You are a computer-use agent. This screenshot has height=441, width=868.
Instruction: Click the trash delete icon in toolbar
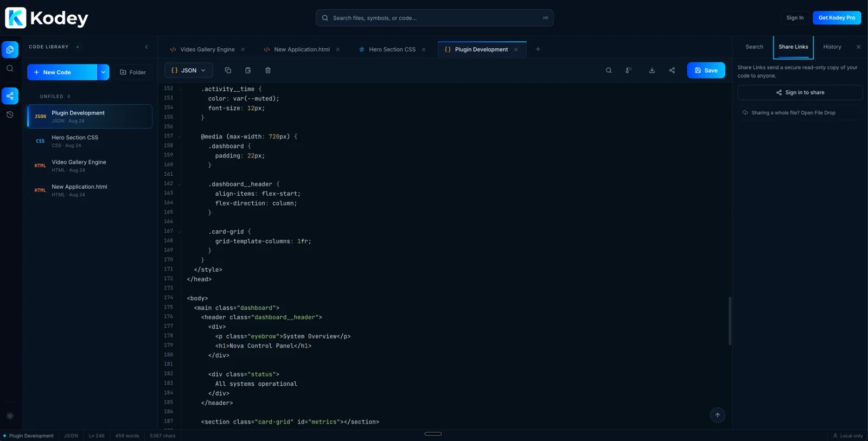coord(268,71)
